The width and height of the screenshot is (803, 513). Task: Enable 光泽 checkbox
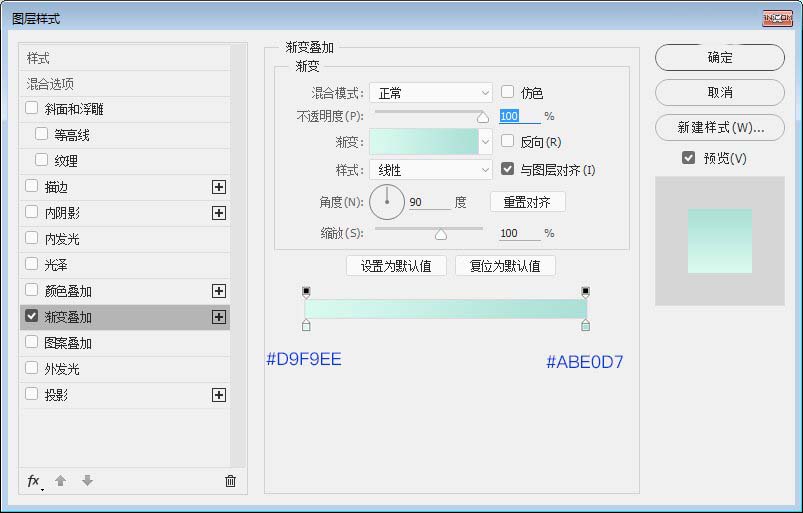click(x=32, y=264)
